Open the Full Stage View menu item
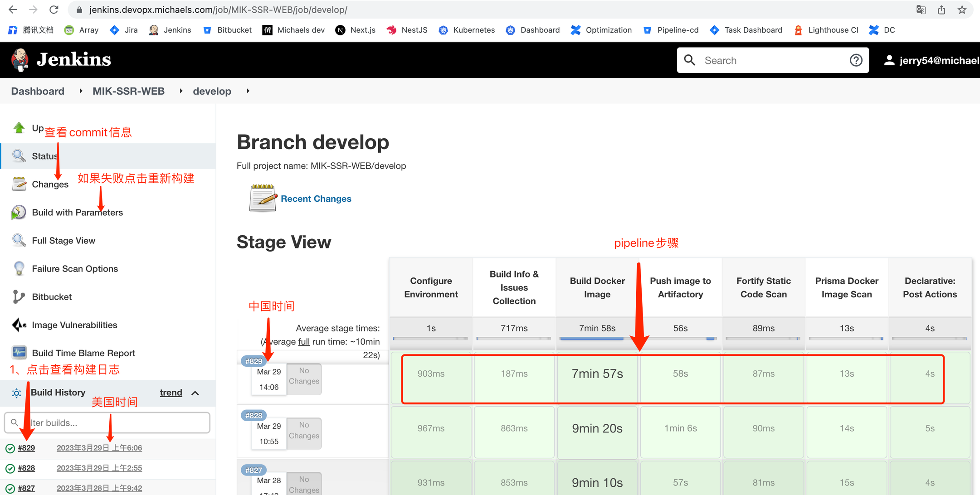The height and width of the screenshot is (495, 980). (63, 241)
